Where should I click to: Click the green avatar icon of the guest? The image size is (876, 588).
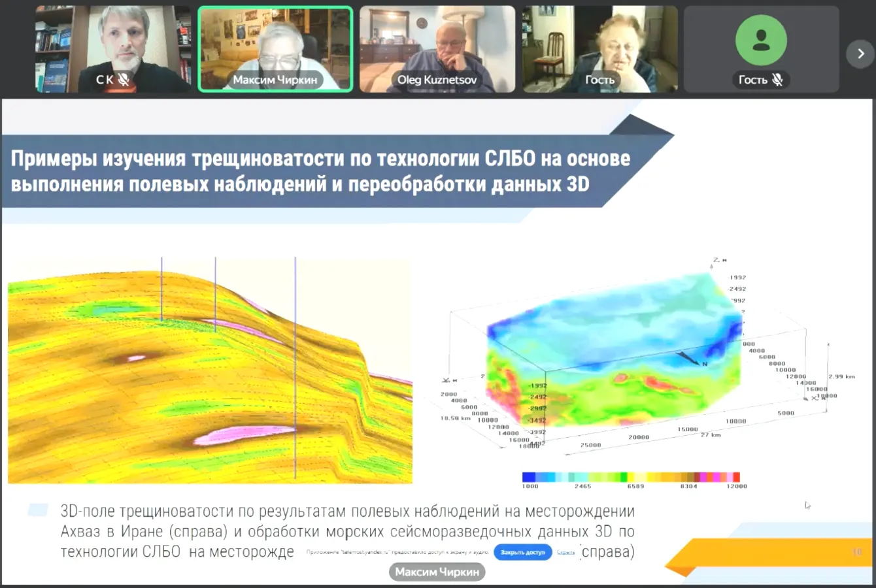[761, 41]
